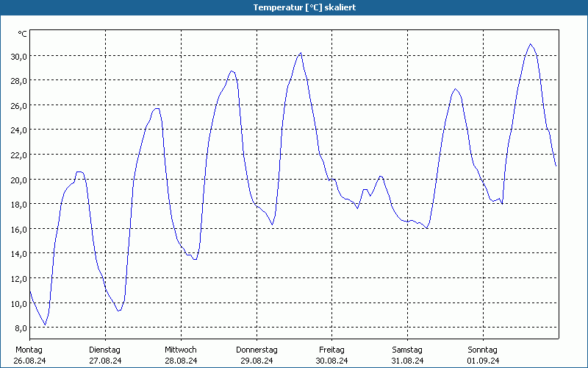This screenshot has height=368, width=588.
Task: Click the 26,0 y-axis label
Action: tap(19, 105)
